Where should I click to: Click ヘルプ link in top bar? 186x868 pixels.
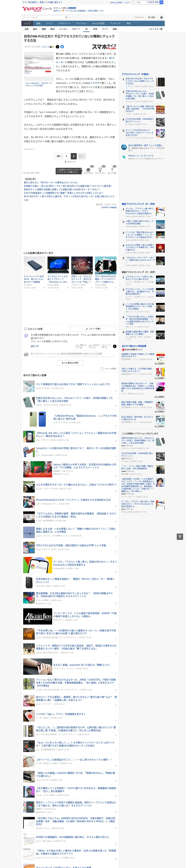tap(127, 2)
